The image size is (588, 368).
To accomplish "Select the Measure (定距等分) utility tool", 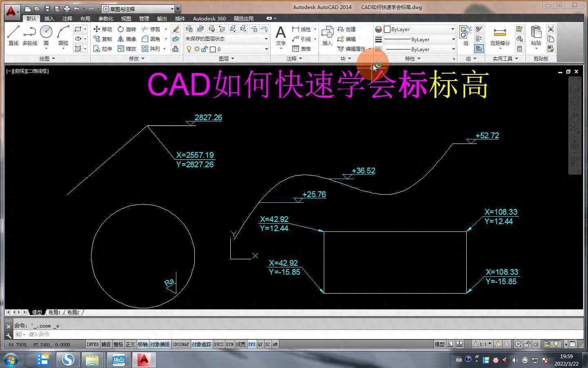I will tap(500, 35).
